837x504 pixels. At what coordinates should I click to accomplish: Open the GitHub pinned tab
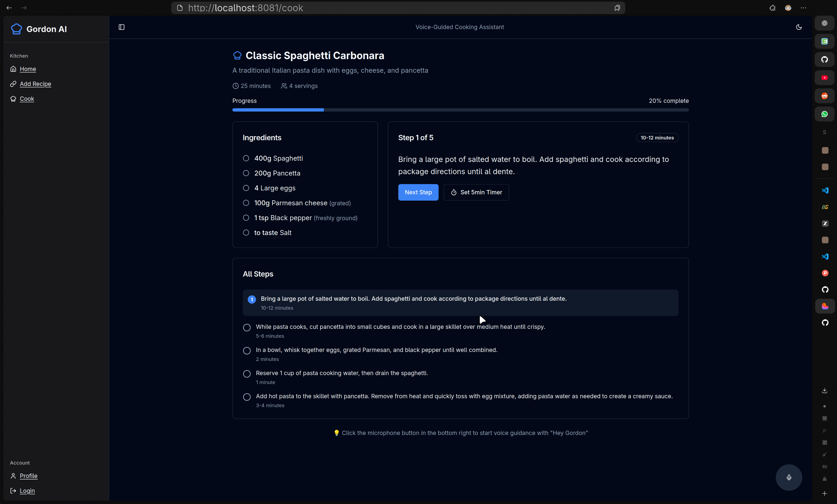point(825,59)
